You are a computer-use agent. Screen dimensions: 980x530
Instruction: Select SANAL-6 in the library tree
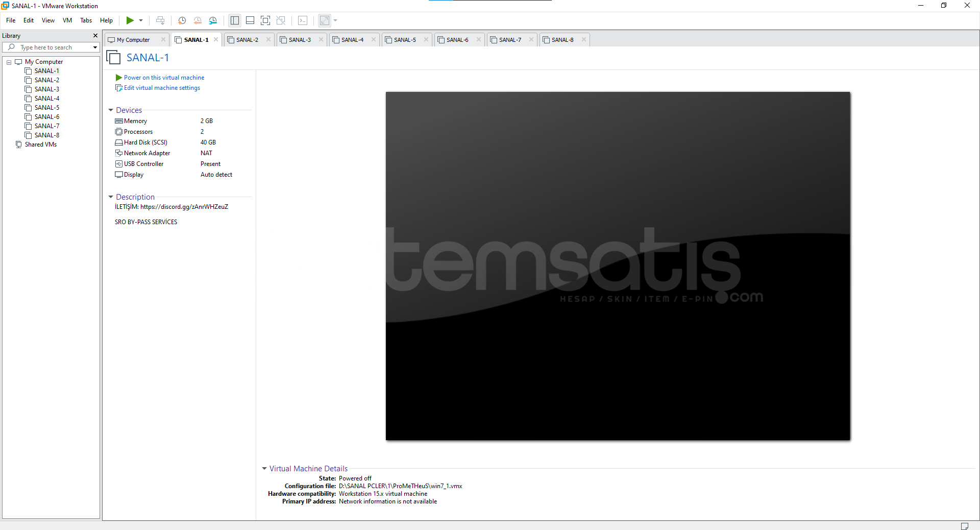pyautogui.click(x=47, y=117)
